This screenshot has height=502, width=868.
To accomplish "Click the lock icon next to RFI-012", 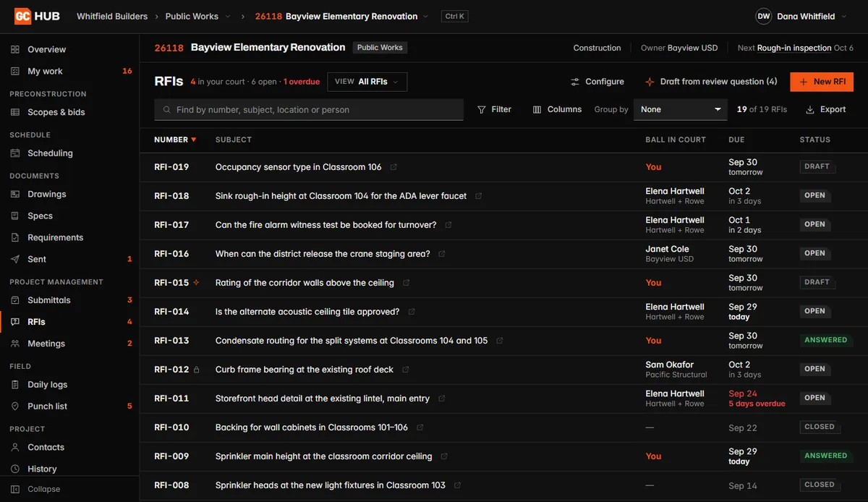I will click(x=196, y=370).
